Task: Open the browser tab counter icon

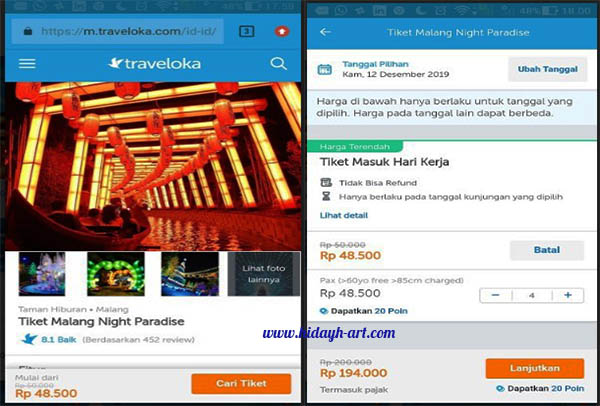Action: pyautogui.click(x=246, y=31)
